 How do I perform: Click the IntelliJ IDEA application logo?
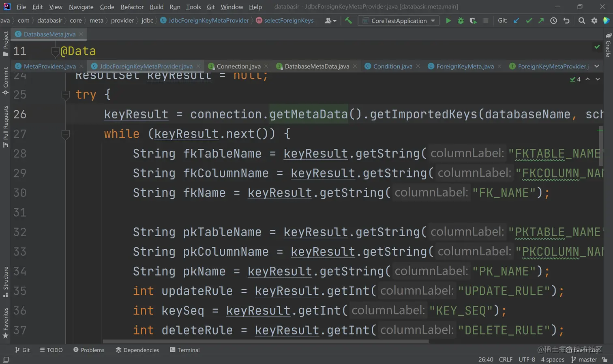7,6
